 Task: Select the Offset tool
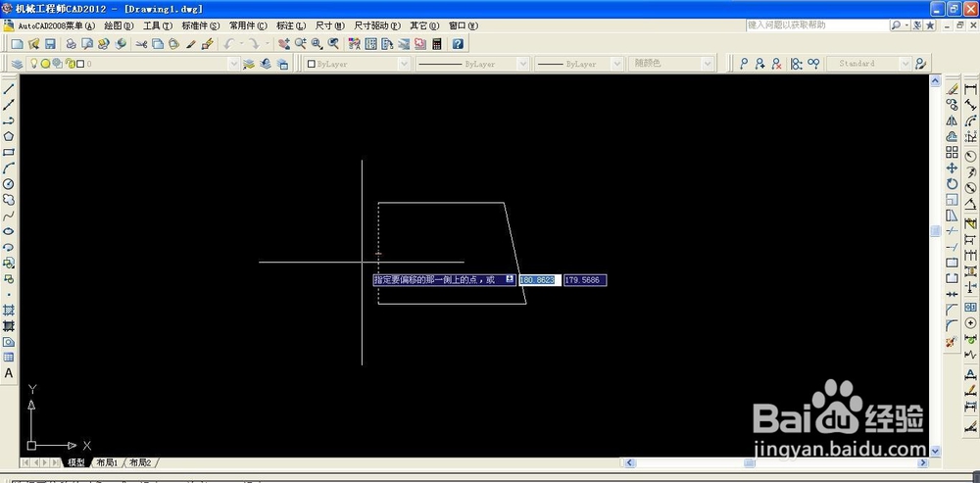pyautogui.click(x=952, y=136)
